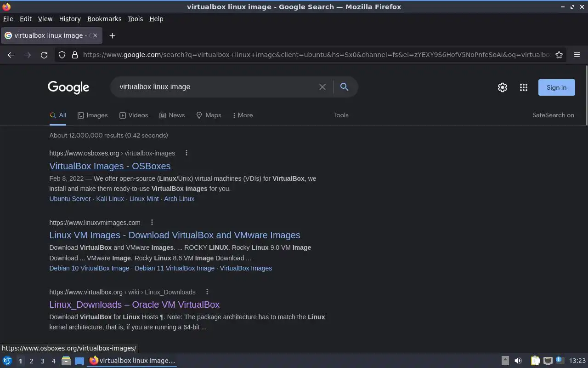Select the All results tab
588x368 pixels.
click(x=58, y=115)
